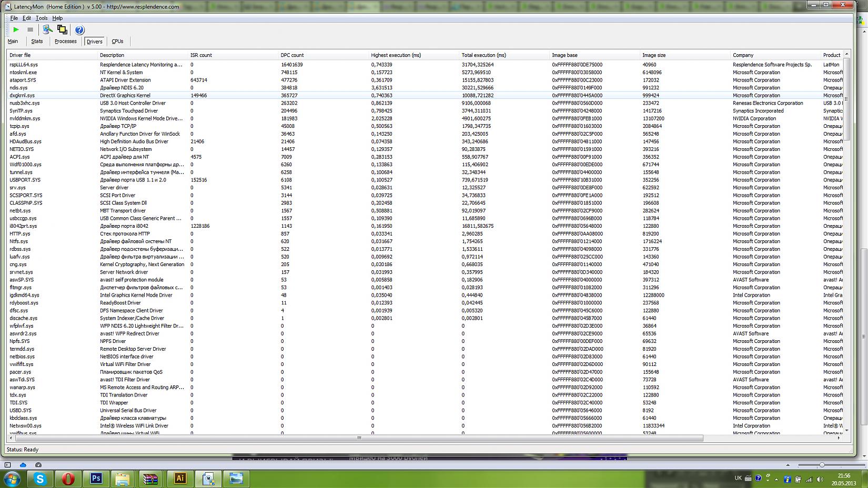Image resolution: width=868 pixels, height=488 pixels.
Task: Click the UK input language indicator
Action: [x=738, y=478]
